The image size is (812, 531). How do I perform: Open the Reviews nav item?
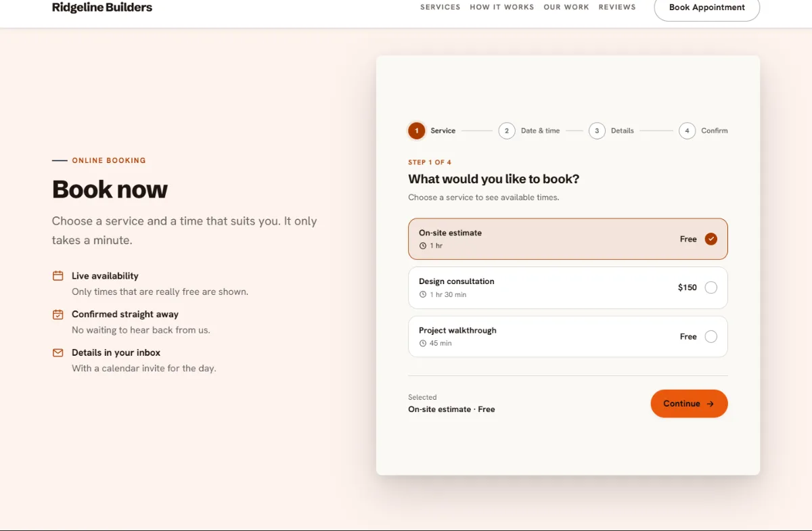[x=617, y=7]
